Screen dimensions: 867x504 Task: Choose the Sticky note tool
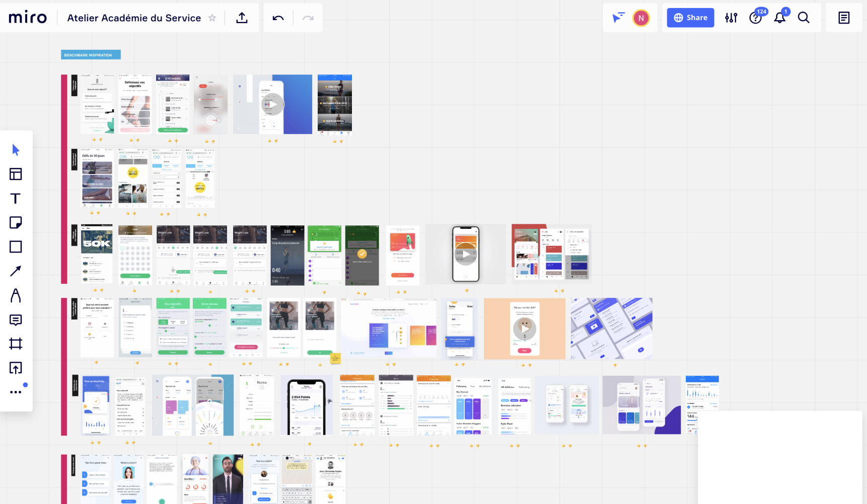click(x=16, y=223)
